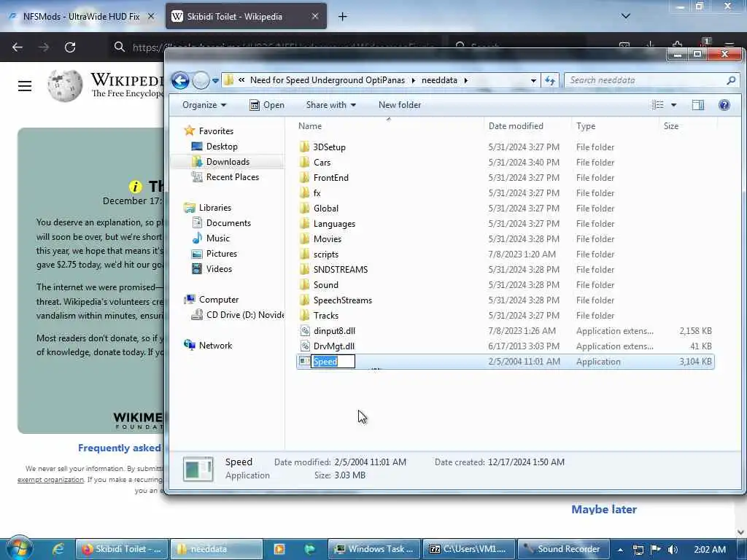
Task: Open the Organize menu
Action: pyautogui.click(x=204, y=105)
